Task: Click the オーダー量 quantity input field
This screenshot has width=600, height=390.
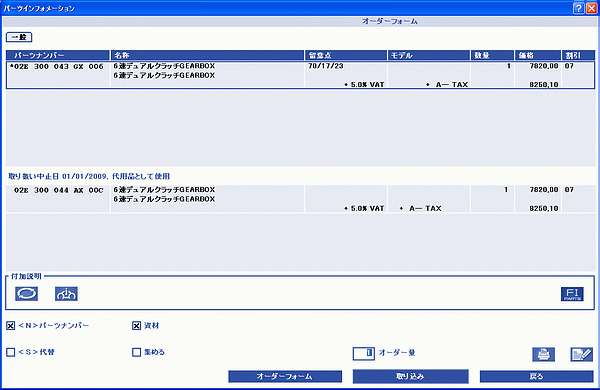Action: 364,353
